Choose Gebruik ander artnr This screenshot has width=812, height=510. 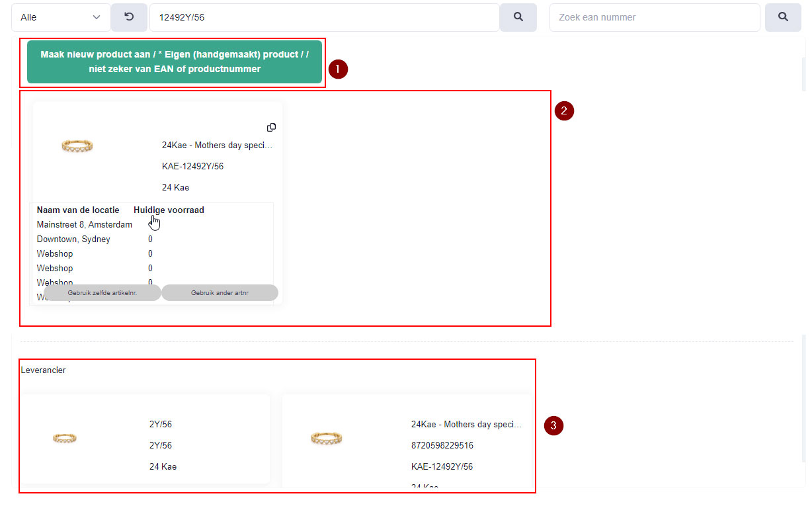point(220,292)
